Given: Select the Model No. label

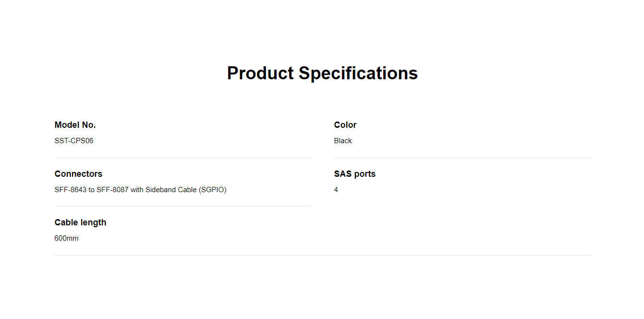Looking at the screenshot, I should pos(75,125).
